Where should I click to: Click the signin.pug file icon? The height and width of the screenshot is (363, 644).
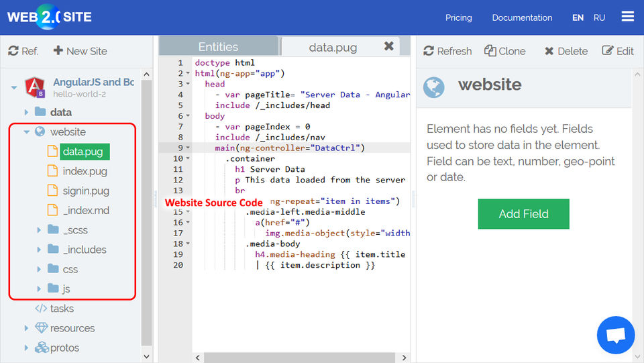(52, 190)
